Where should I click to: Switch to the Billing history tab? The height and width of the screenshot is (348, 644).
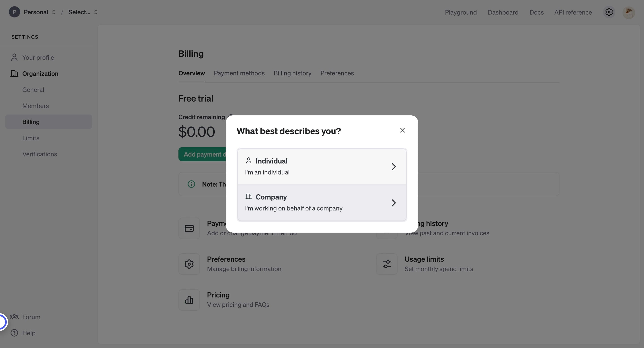pos(292,73)
